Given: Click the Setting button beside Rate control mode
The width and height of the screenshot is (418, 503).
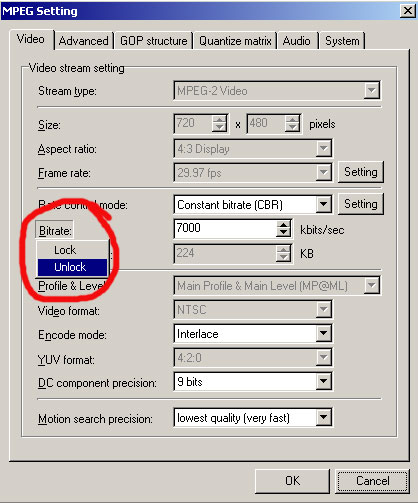Looking at the screenshot, I should tap(361, 204).
